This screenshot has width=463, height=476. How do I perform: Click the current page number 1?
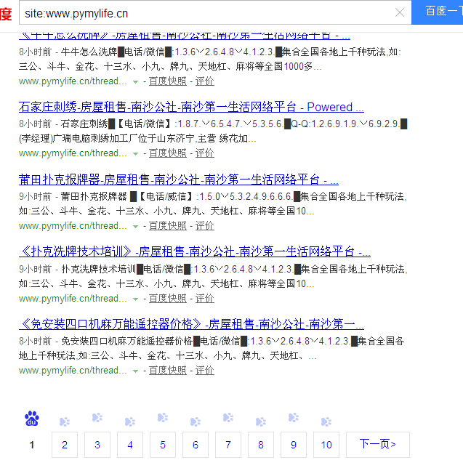31,445
